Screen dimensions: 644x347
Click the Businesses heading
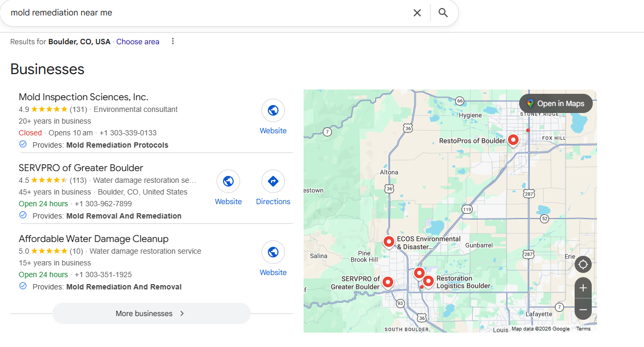point(47,69)
